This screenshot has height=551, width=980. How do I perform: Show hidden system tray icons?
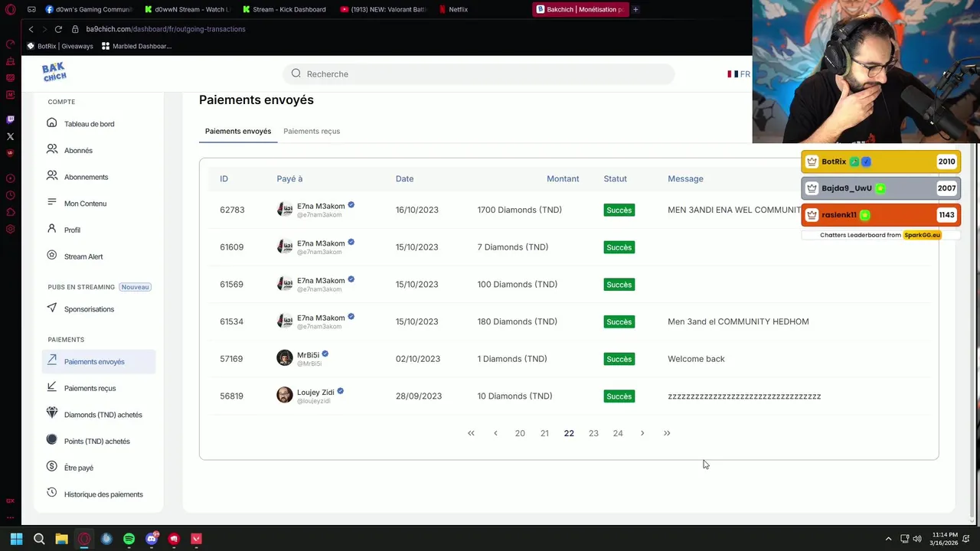pos(888,539)
